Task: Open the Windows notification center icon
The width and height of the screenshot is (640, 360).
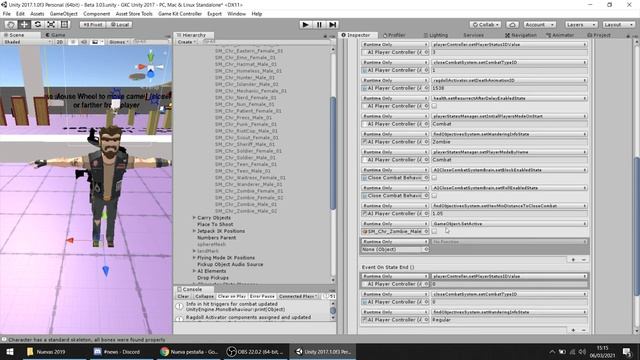Action: coord(627,351)
